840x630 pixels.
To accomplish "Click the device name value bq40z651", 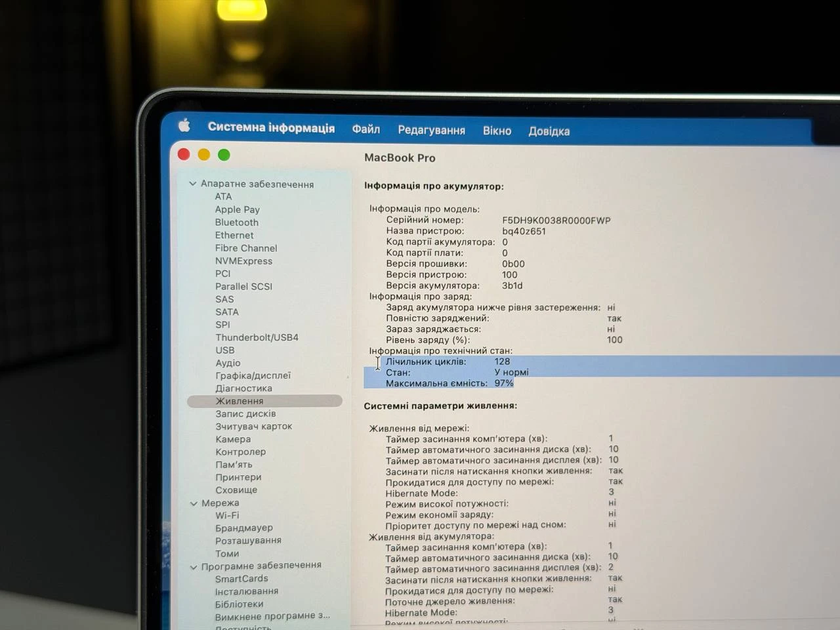I will point(524,231).
